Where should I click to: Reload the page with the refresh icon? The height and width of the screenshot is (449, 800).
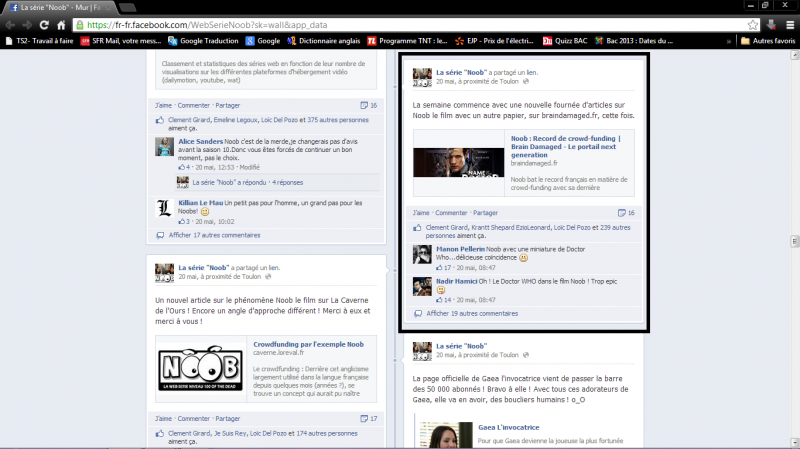tap(44, 24)
